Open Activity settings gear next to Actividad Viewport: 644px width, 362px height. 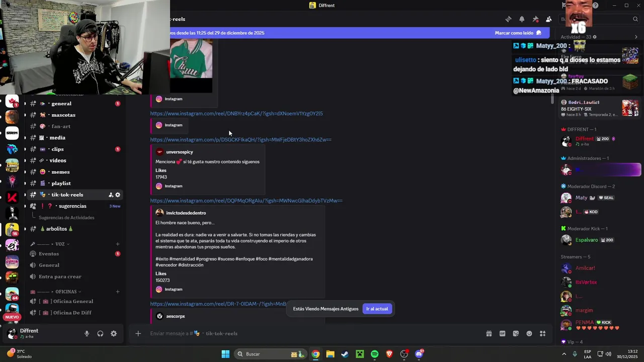click(595, 37)
